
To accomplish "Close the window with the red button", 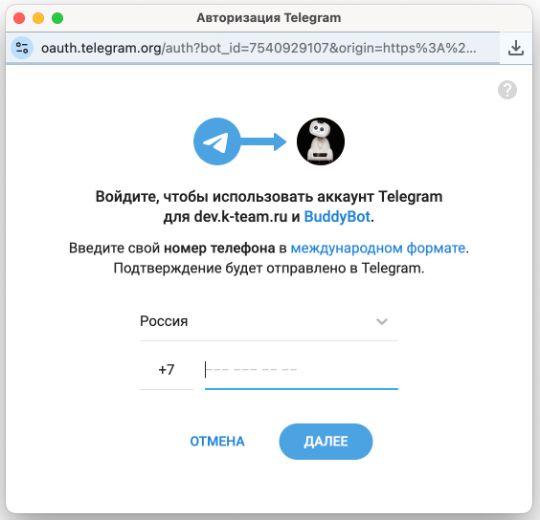I will [19, 18].
